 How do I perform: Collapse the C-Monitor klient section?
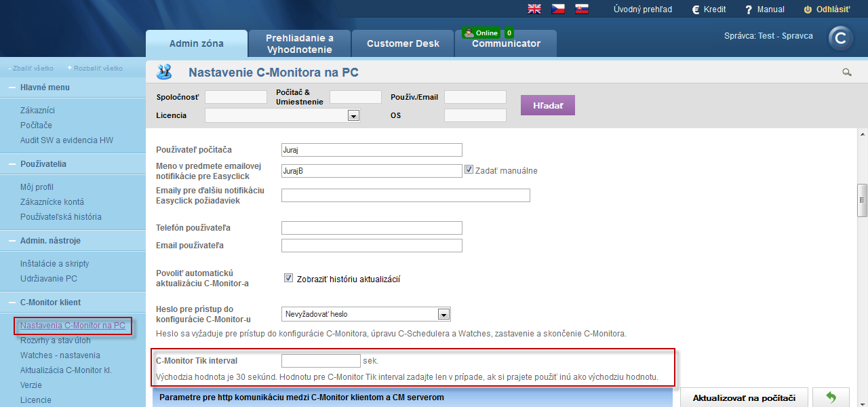coord(13,303)
